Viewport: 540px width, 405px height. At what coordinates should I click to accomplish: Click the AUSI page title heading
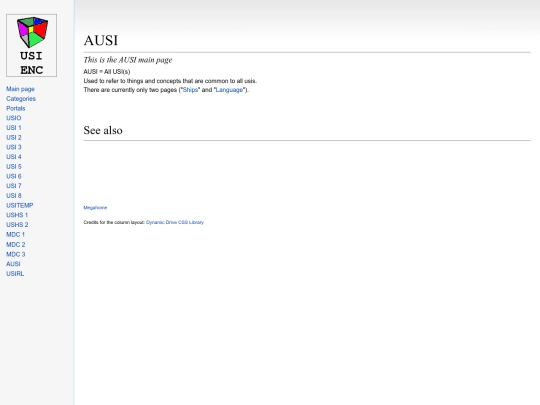(101, 40)
